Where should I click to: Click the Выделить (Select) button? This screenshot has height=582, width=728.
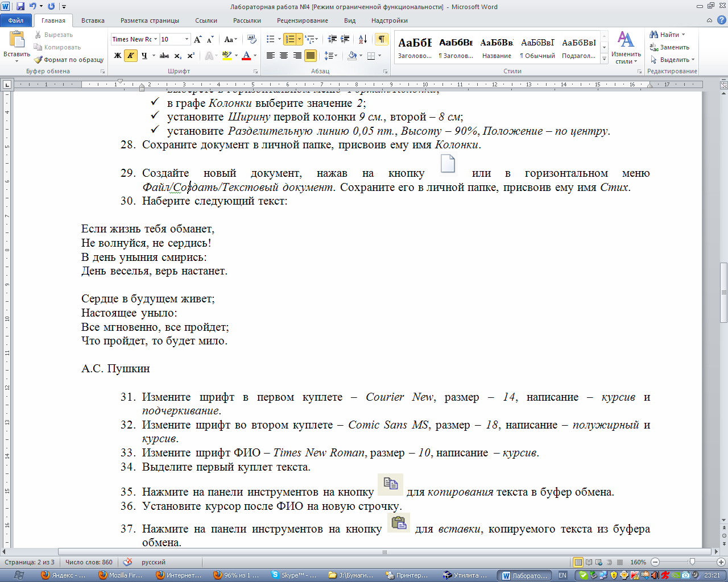[672, 60]
